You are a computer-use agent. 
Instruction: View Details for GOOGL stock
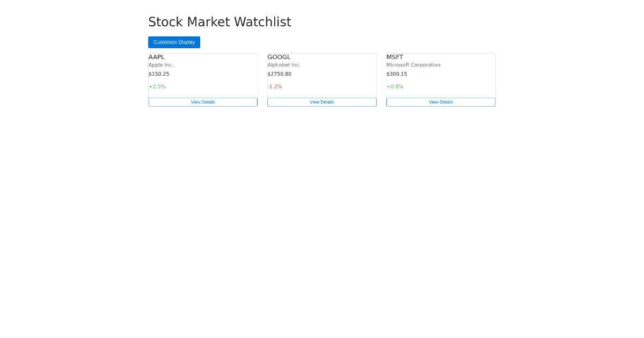(x=322, y=102)
